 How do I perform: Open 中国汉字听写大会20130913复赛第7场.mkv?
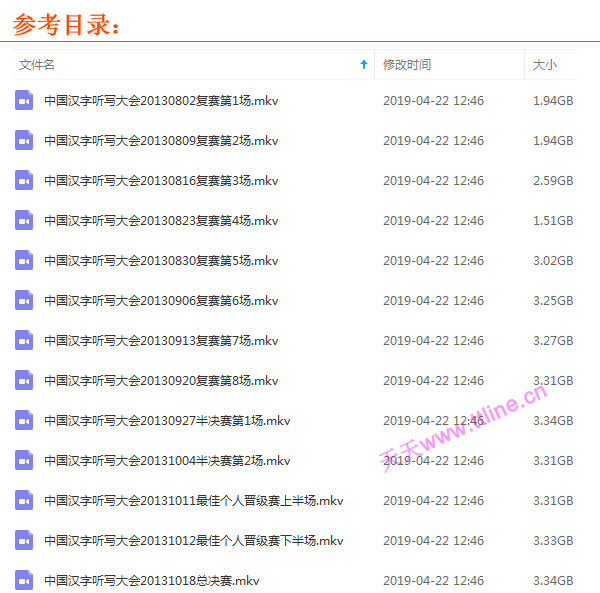[x=161, y=341]
